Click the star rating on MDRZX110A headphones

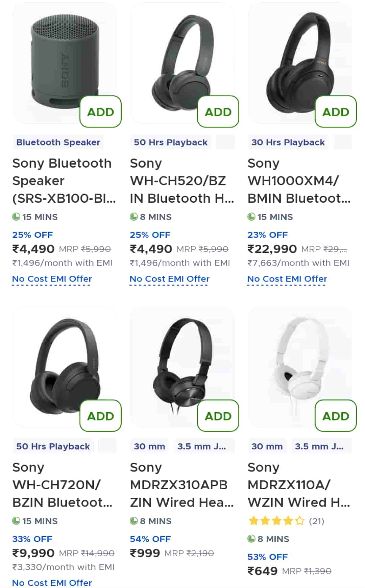coord(276,521)
